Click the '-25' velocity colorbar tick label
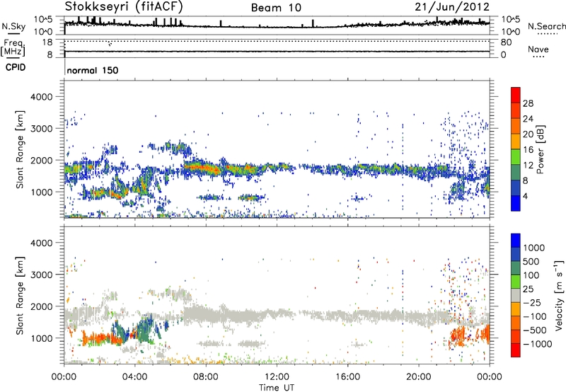The image size is (566, 392). (531, 303)
